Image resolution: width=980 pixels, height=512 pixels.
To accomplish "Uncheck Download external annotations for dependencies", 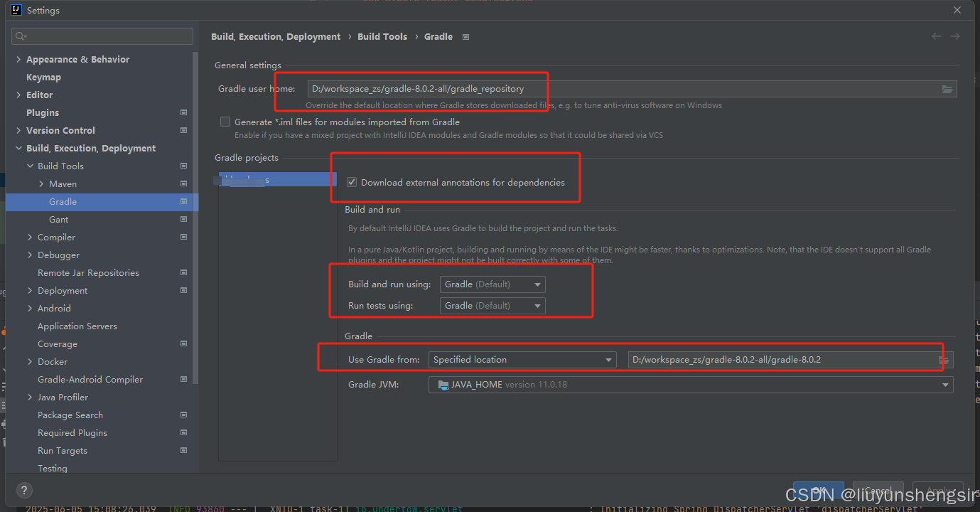I will (352, 182).
